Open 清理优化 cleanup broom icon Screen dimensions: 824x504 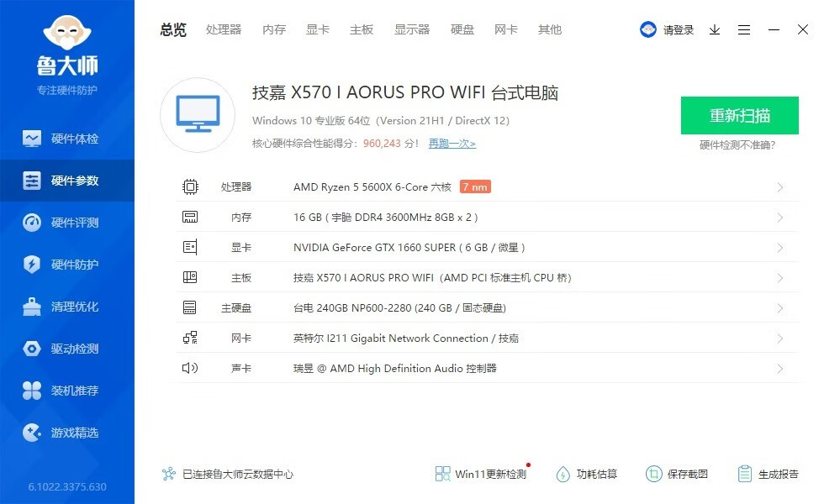[x=32, y=307]
